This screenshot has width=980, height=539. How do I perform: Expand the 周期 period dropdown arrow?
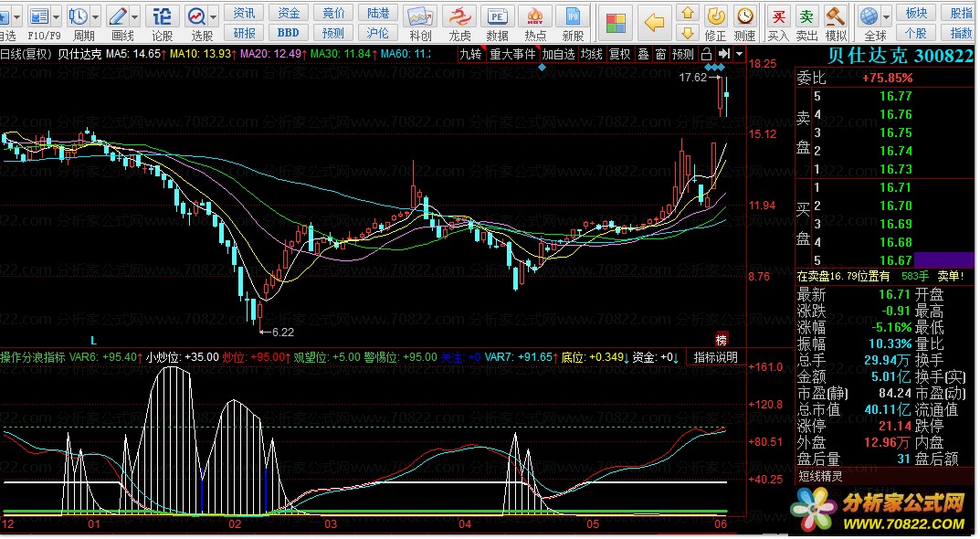coord(96,16)
